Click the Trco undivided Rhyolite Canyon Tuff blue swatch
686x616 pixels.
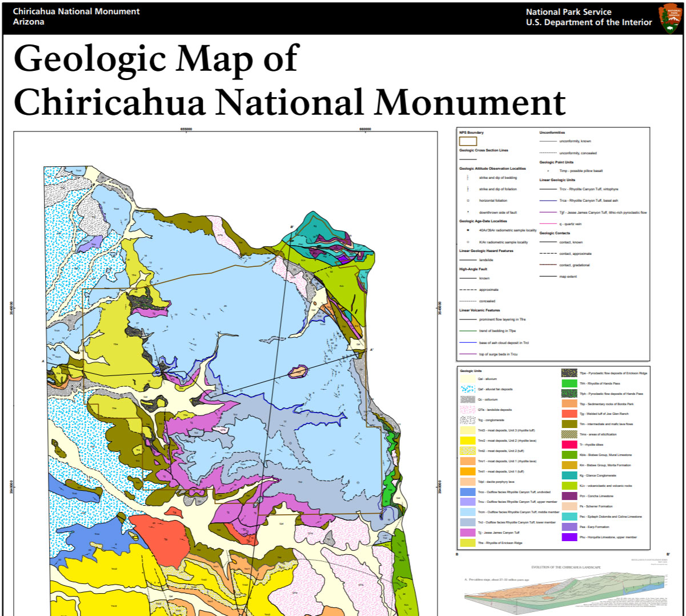click(x=468, y=492)
